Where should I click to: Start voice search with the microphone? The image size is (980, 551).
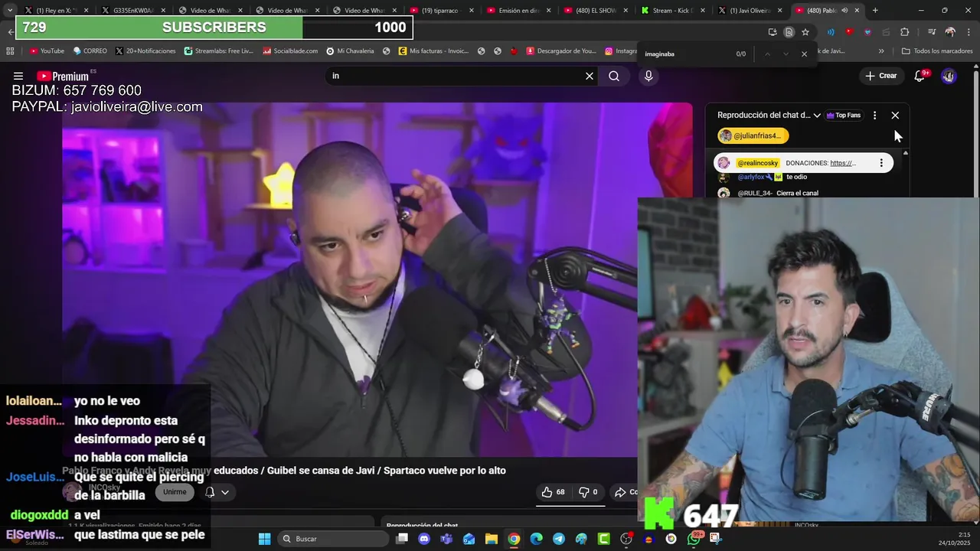[x=648, y=76]
